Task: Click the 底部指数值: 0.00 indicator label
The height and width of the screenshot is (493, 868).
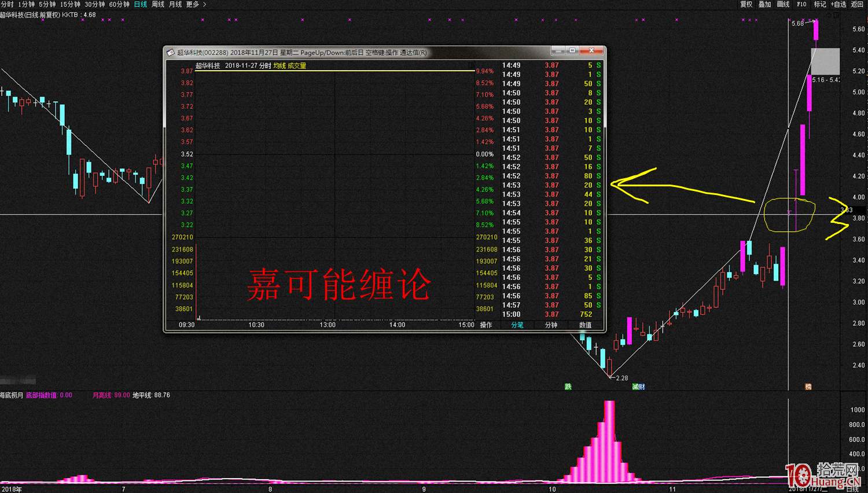Action: (x=49, y=395)
